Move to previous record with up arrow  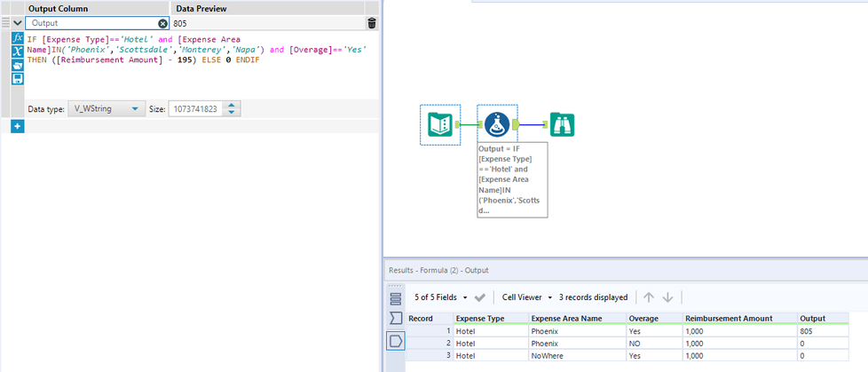tap(649, 297)
